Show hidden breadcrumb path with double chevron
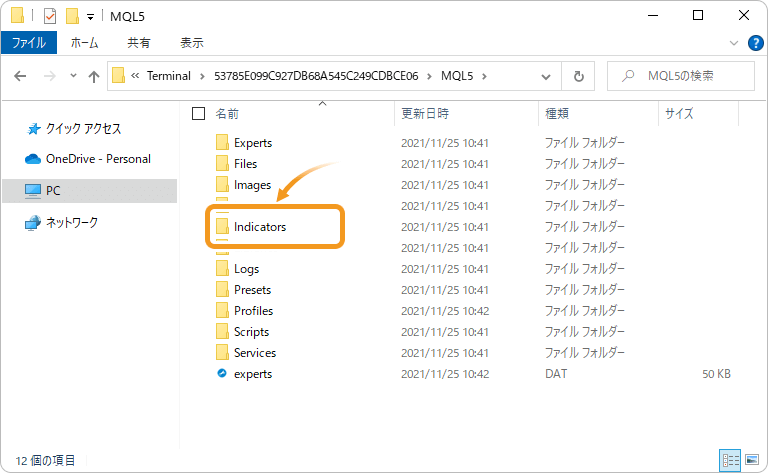The height and width of the screenshot is (473, 768). click(135, 75)
